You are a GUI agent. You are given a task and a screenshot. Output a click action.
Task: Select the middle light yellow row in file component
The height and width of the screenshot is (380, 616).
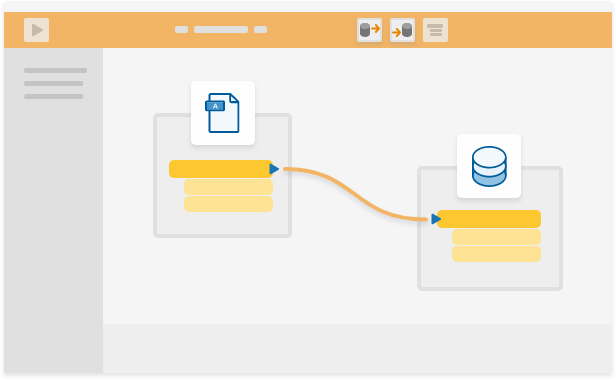coord(228,187)
